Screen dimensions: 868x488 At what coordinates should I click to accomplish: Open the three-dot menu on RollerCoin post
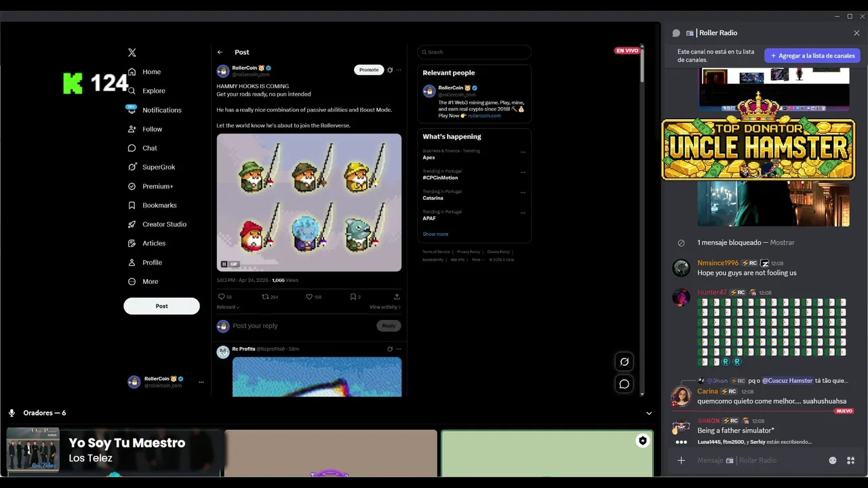tap(399, 70)
